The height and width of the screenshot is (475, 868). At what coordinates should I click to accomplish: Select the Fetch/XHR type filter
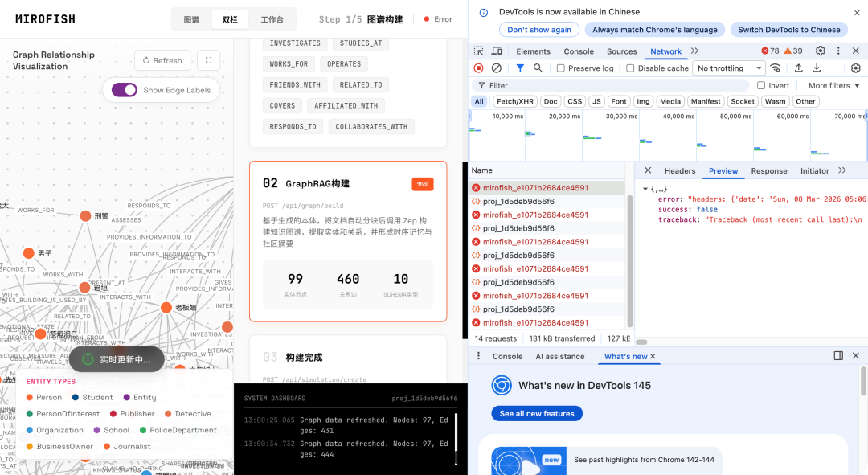pyautogui.click(x=515, y=101)
